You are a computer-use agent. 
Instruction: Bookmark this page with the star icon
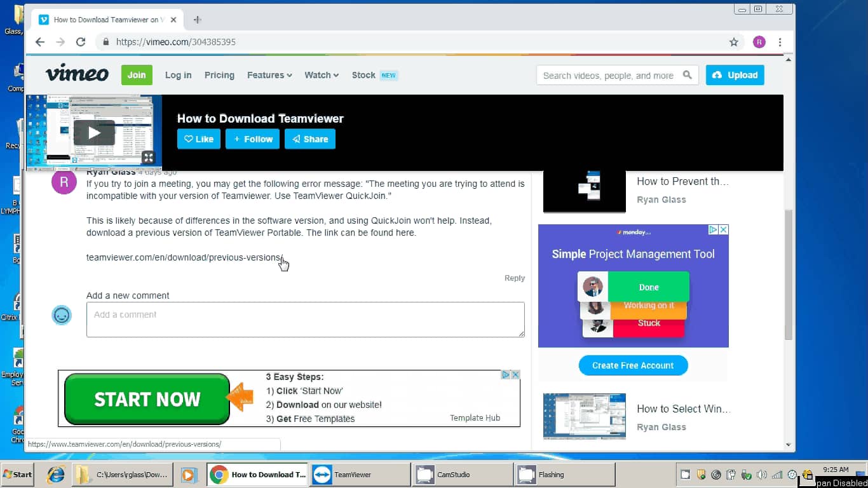(x=734, y=42)
